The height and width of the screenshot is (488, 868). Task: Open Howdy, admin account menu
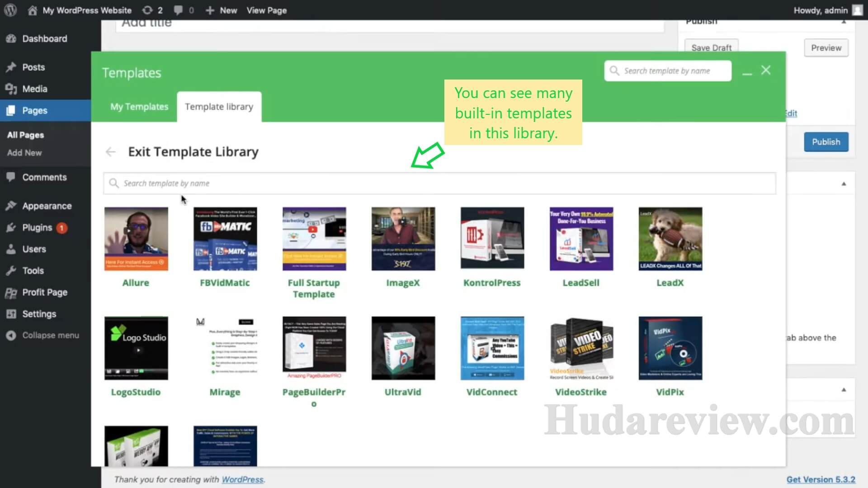click(828, 10)
